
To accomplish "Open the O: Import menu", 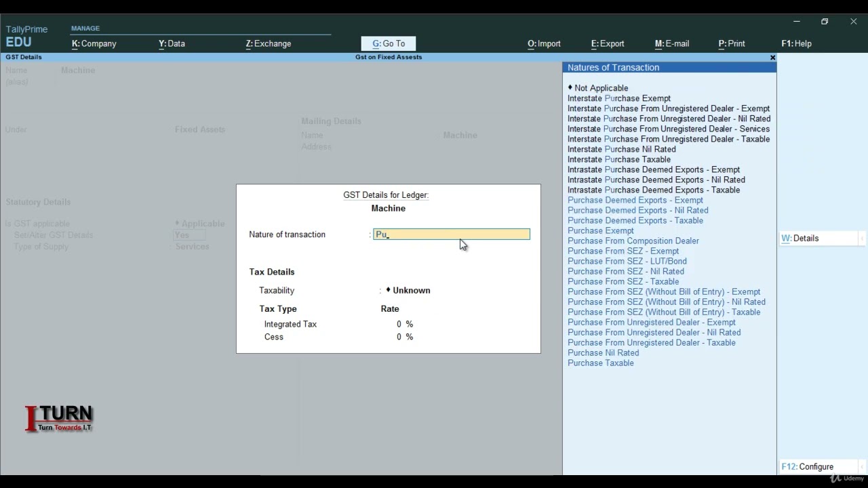I will 544,43.
